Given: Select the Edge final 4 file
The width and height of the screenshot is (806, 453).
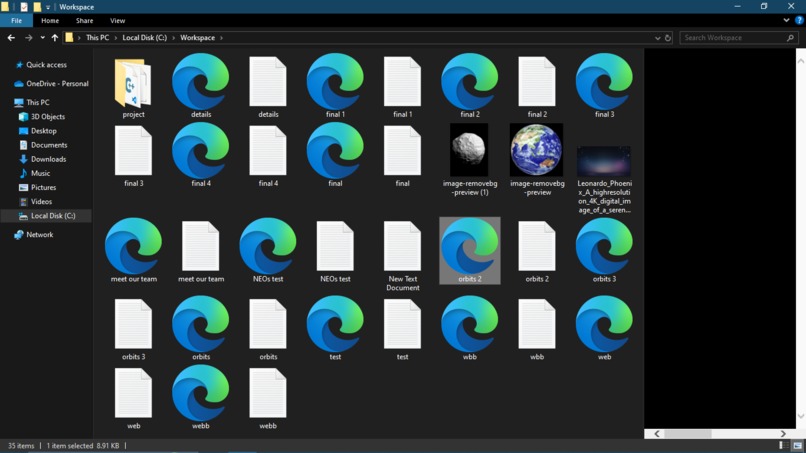Looking at the screenshot, I should click(200, 151).
